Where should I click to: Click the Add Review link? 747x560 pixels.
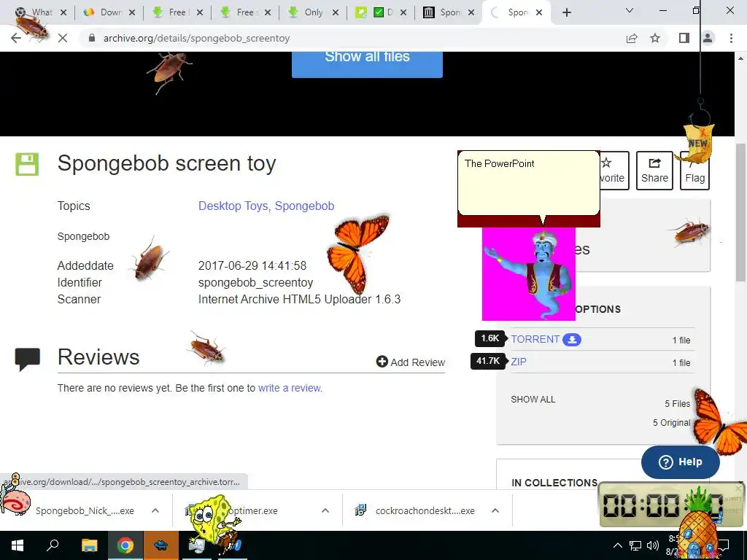click(x=411, y=362)
